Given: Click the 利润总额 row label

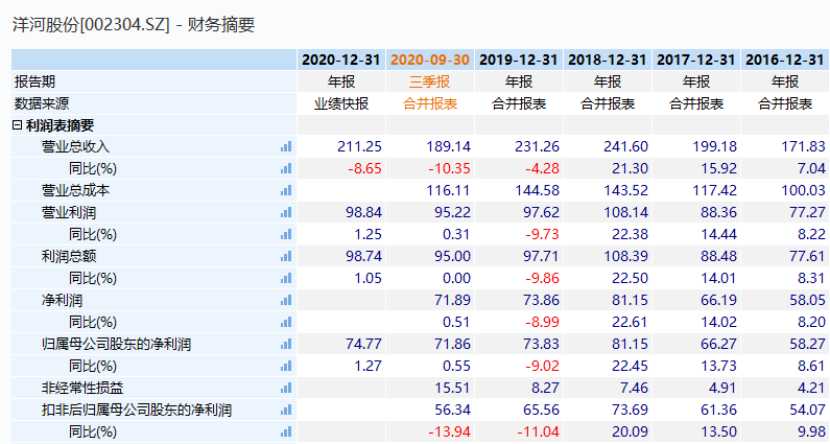Looking at the screenshot, I should pyautogui.click(x=69, y=257).
